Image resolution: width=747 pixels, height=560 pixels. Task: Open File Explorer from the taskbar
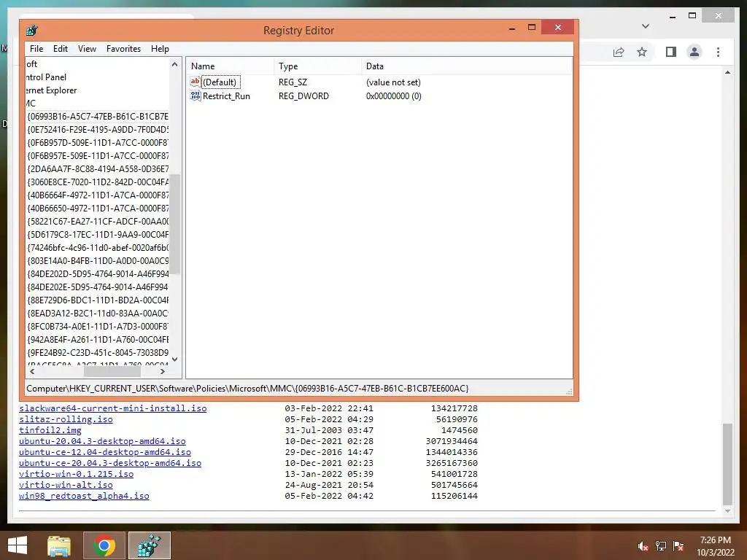(x=59, y=545)
